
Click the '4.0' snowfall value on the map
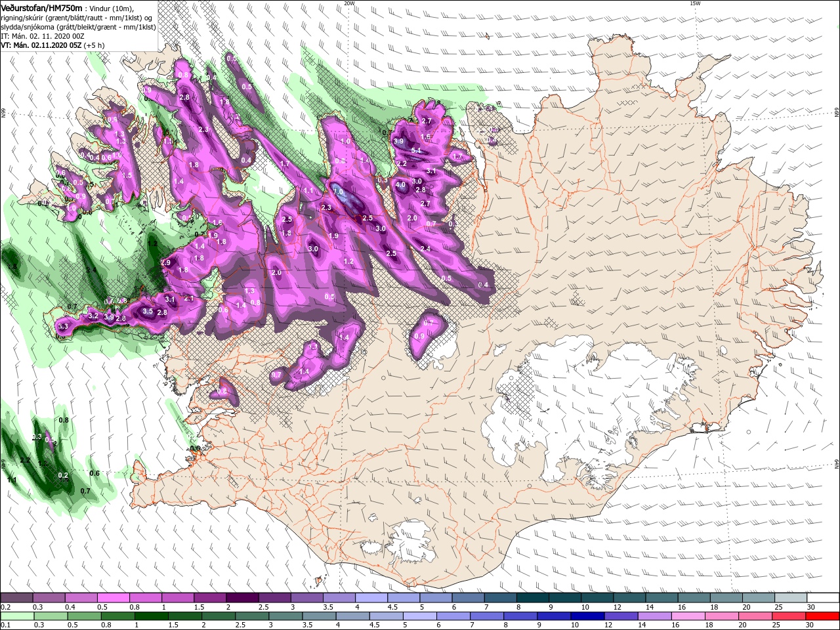(x=400, y=185)
